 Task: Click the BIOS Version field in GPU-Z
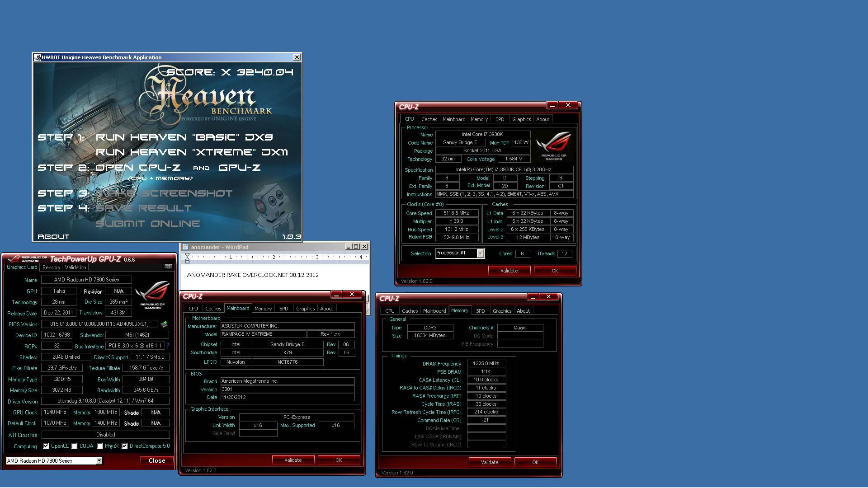tap(99, 324)
